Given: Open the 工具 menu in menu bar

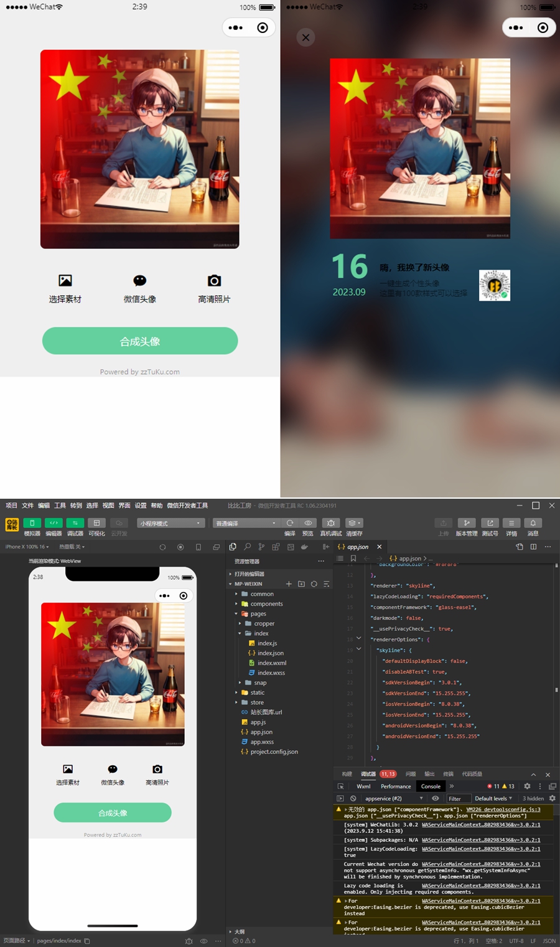Looking at the screenshot, I should tap(60, 506).
